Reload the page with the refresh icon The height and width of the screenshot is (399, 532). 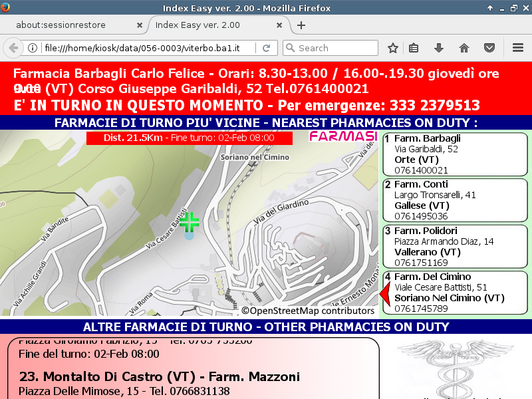(x=266, y=49)
